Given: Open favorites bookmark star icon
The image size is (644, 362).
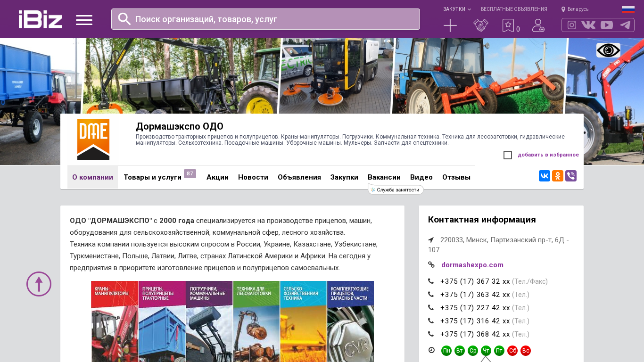Looking at the screenshot, I should pyautogui.click(x=508, y=25).
